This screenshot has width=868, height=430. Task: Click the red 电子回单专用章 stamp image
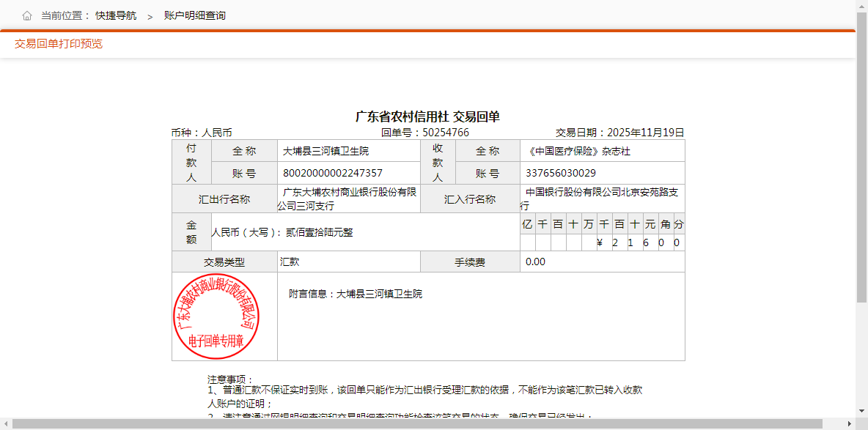pos(216,316)
